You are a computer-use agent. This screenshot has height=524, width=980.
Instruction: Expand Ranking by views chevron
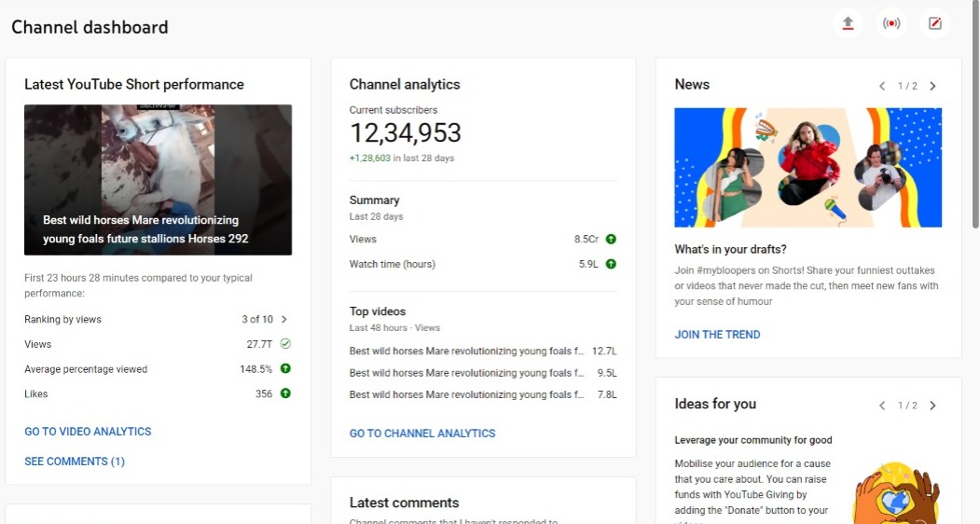pos(284,319)
